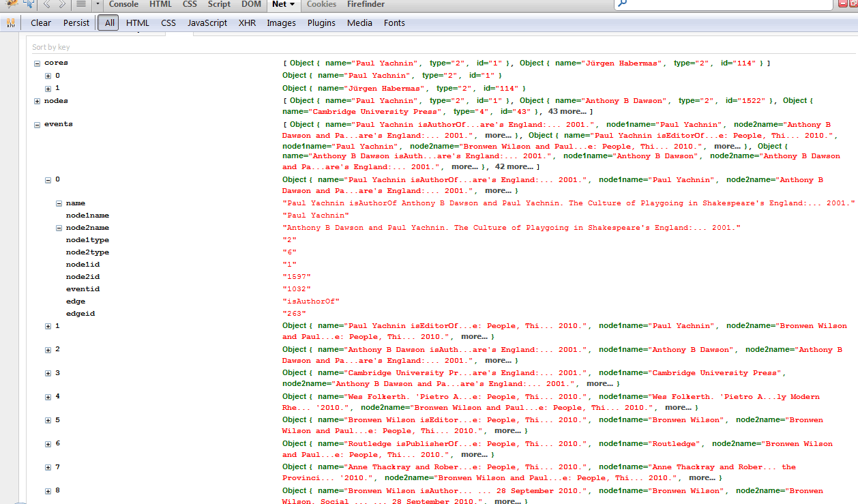The width and height of the screenshot is (858, 504).
Task: Collapse the node2name property row
Action: (59, 228)
